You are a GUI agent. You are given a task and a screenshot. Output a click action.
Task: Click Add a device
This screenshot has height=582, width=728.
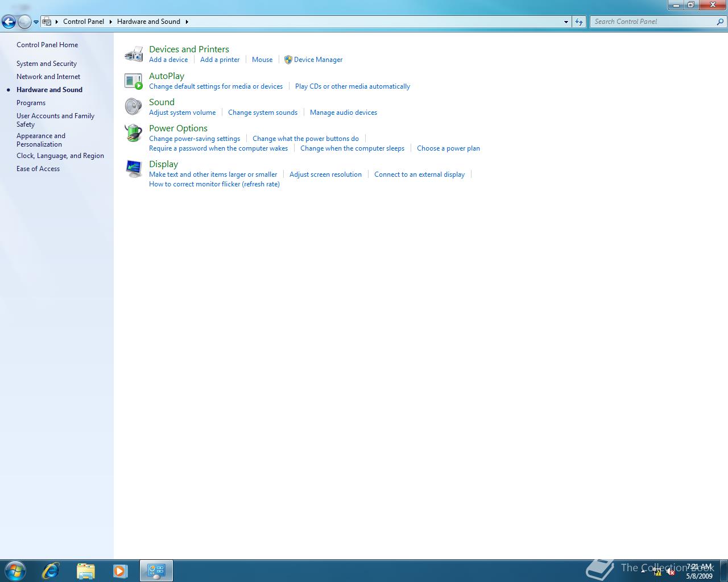tap(168, 60)
